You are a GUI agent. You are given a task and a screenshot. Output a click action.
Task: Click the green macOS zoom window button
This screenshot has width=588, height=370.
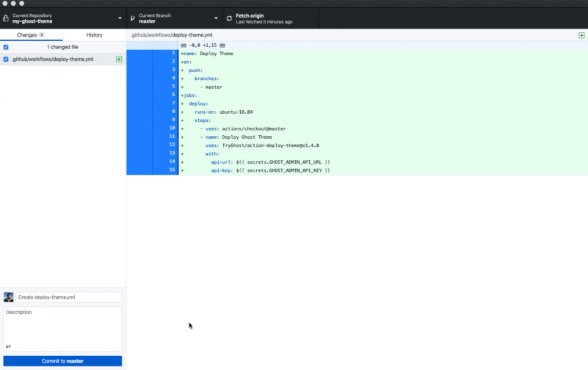pos(22,4)
